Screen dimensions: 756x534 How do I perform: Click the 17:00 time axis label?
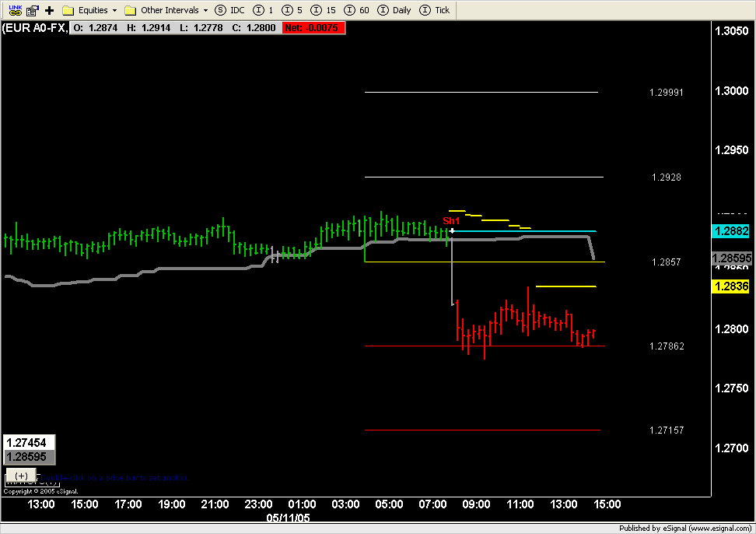click(128, 504)
